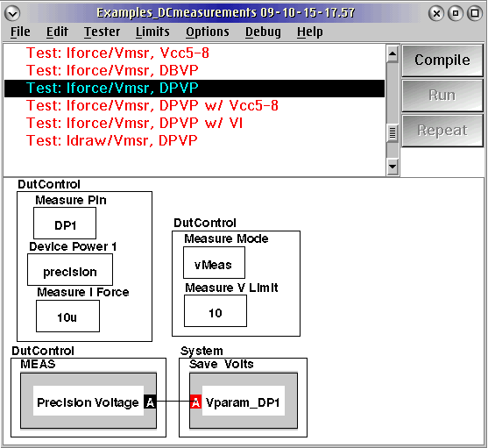Open the Tester menu

[x=102, y=32]
